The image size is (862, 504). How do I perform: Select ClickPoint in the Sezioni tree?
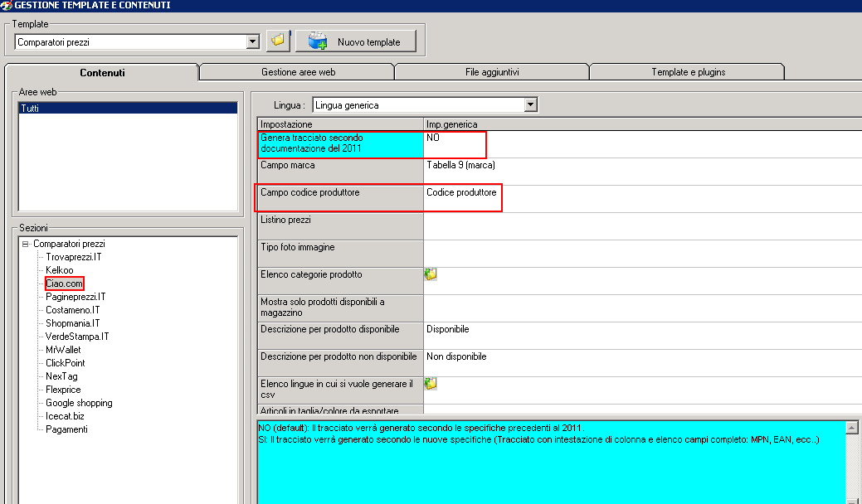(66, 363)
